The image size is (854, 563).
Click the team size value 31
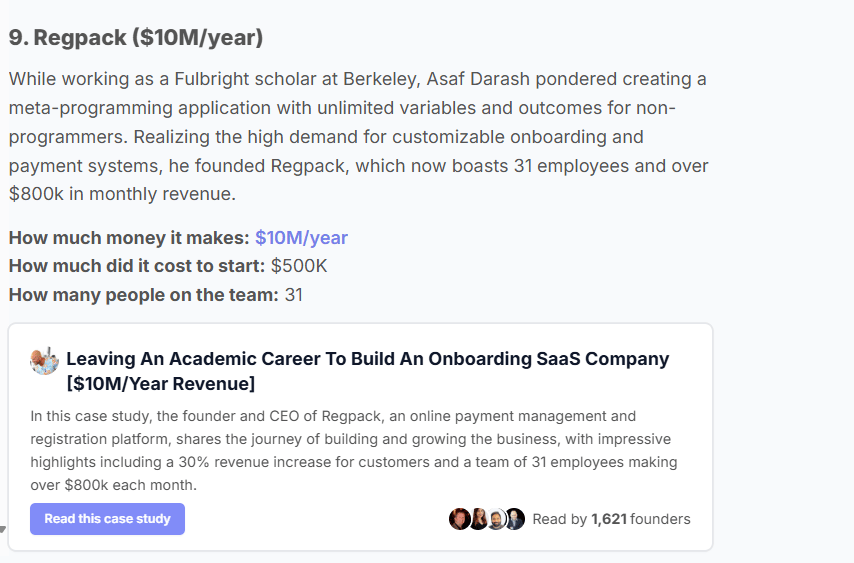click(294, 295)
